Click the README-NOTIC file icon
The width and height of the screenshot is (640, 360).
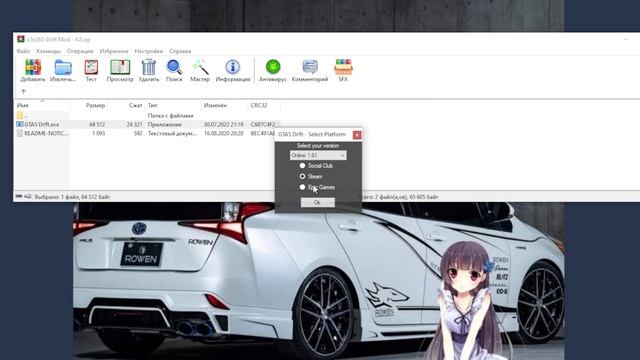[x=20, y=133]
